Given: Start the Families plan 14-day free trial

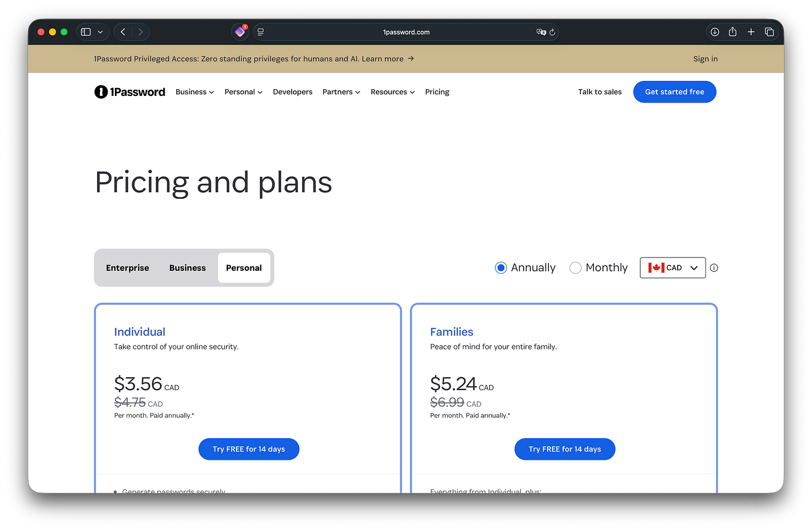Looking at the screenshot, I should [565, 449].
